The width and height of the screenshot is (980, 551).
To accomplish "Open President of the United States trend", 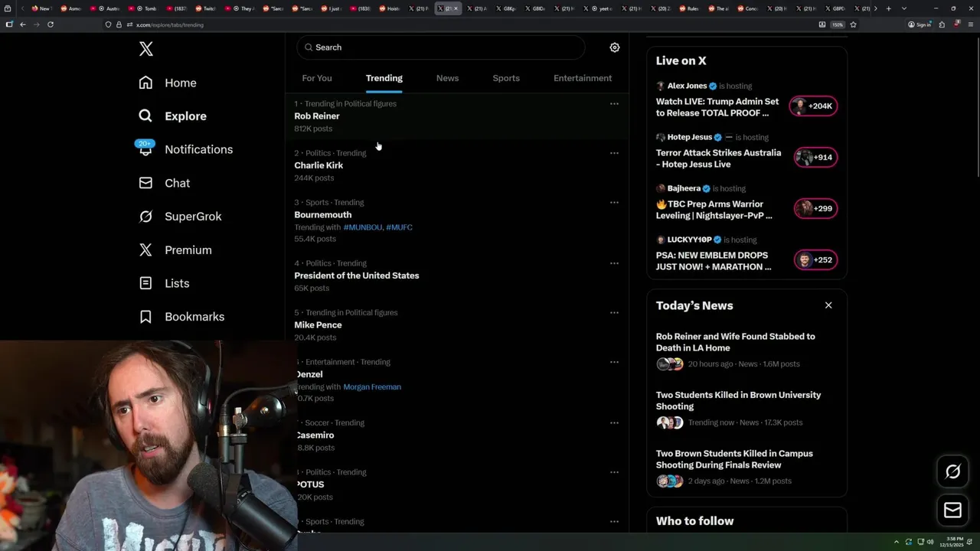I will click(x=456, y=275).
